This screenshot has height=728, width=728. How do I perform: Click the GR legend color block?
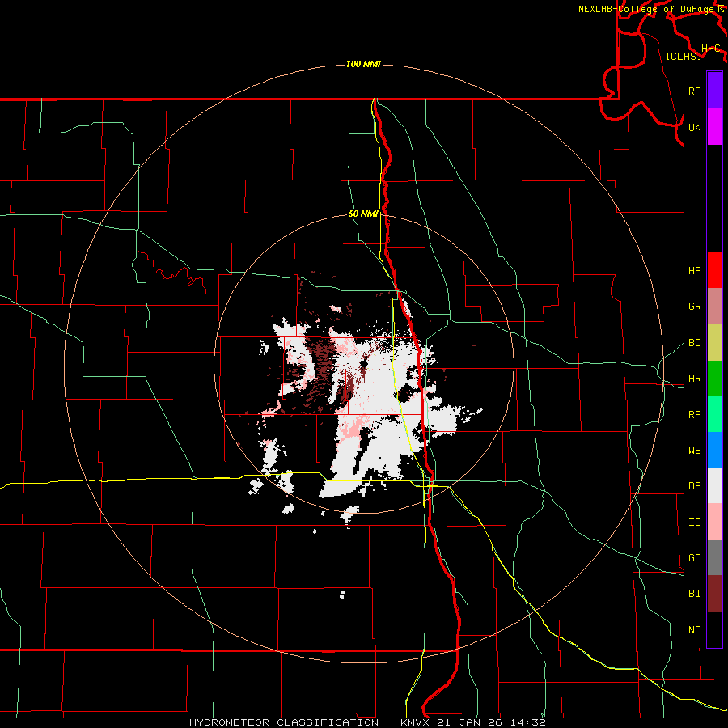pos(714,306)
